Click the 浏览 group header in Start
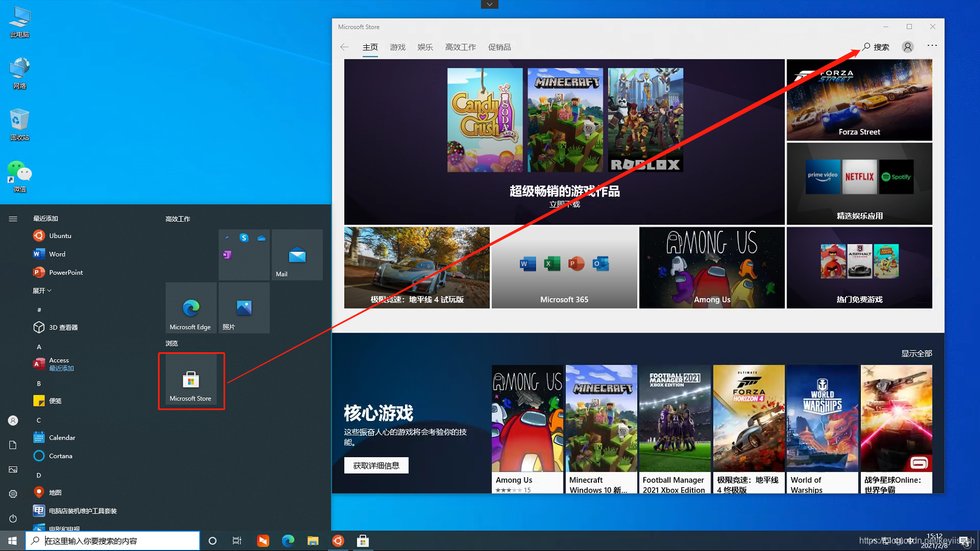 click(172, 343)
